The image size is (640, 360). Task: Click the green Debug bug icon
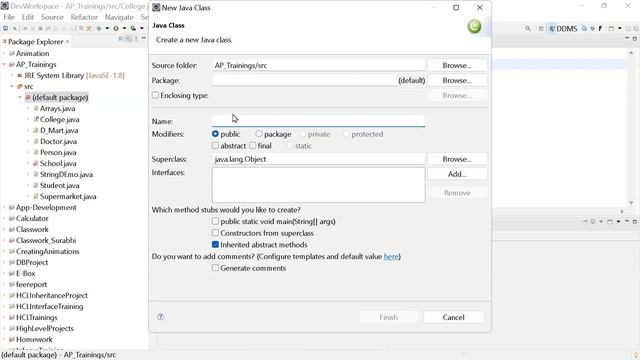(x=99, y=29)
